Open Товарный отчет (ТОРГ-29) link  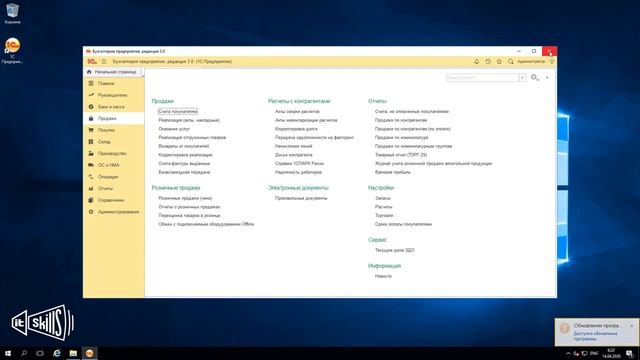401,155
